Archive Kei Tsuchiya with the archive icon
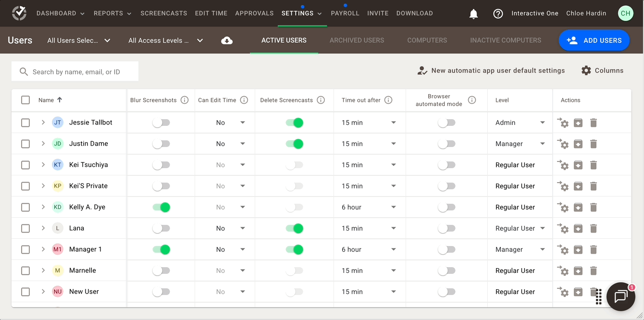The width and height of the screenshot is (644, 320). click(x=578, y=165)
